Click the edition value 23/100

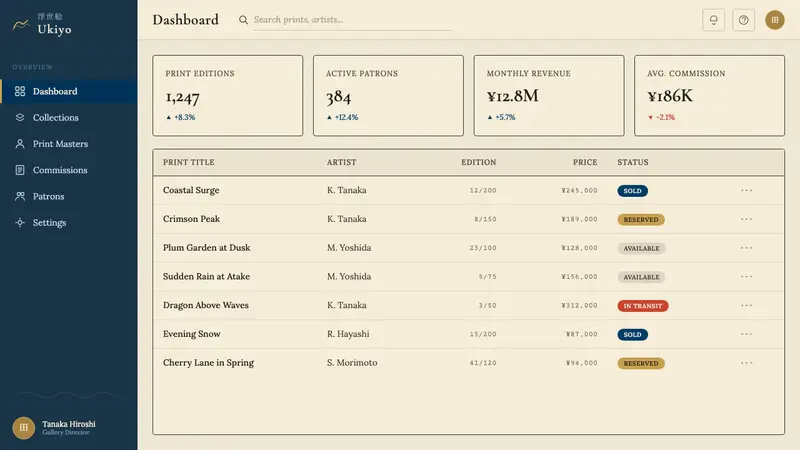coord(483,248)
